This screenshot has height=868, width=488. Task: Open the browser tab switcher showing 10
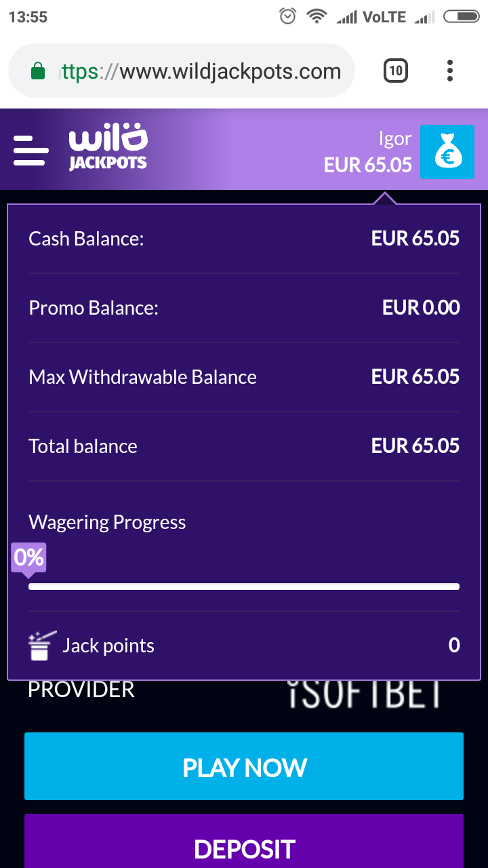tap(396, 71)
